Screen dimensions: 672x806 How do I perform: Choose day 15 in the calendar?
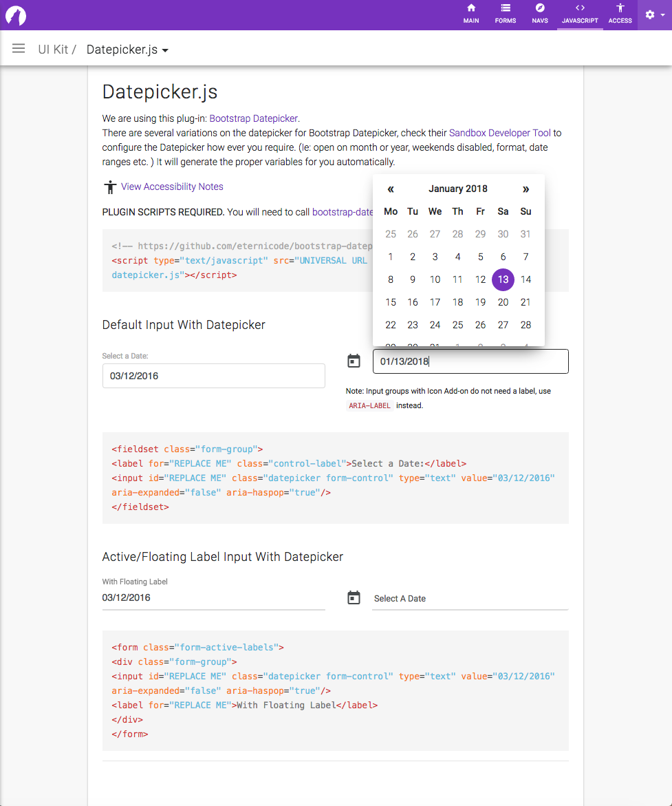pyautogui.click(x=391, y=302)
